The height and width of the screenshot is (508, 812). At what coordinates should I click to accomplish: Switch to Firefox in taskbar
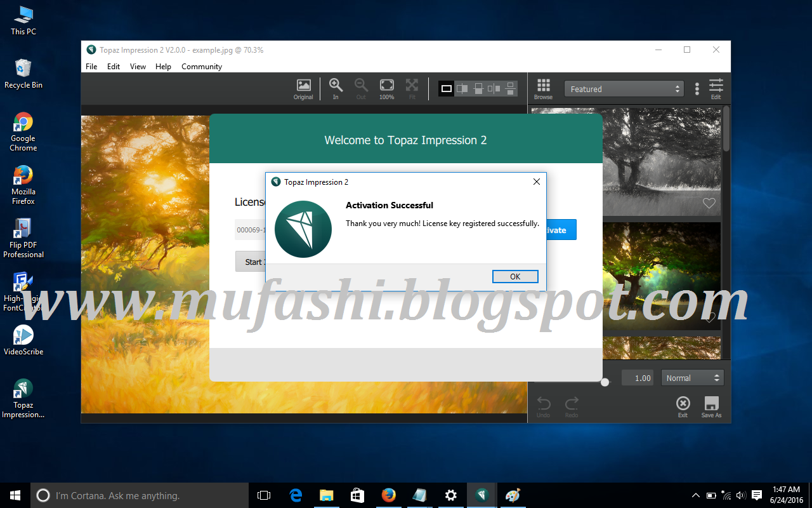[x=388, y=495]
